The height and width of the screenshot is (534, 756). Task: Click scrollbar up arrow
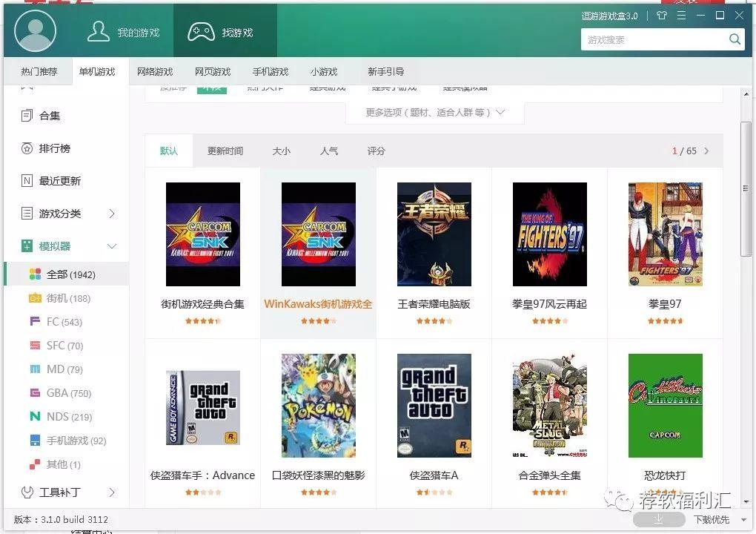746,94
